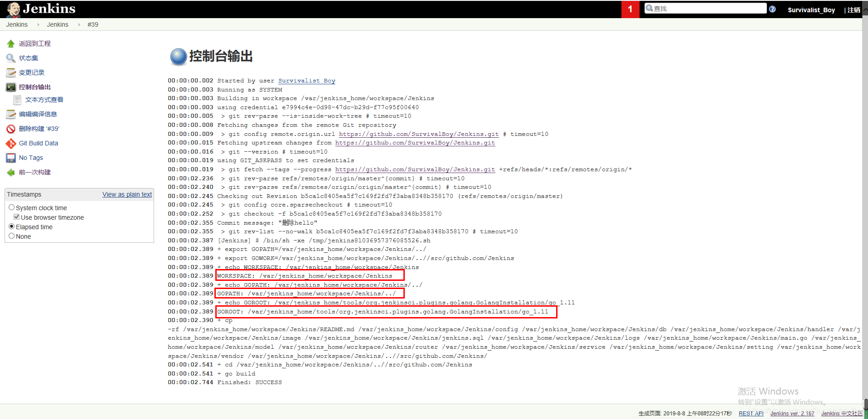Click the red delete build icon
868x419 pixels.
point(11,129)
